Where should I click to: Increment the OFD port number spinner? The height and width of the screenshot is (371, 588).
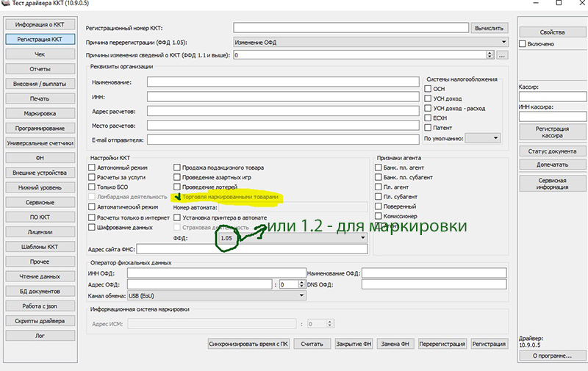[303, 281]
